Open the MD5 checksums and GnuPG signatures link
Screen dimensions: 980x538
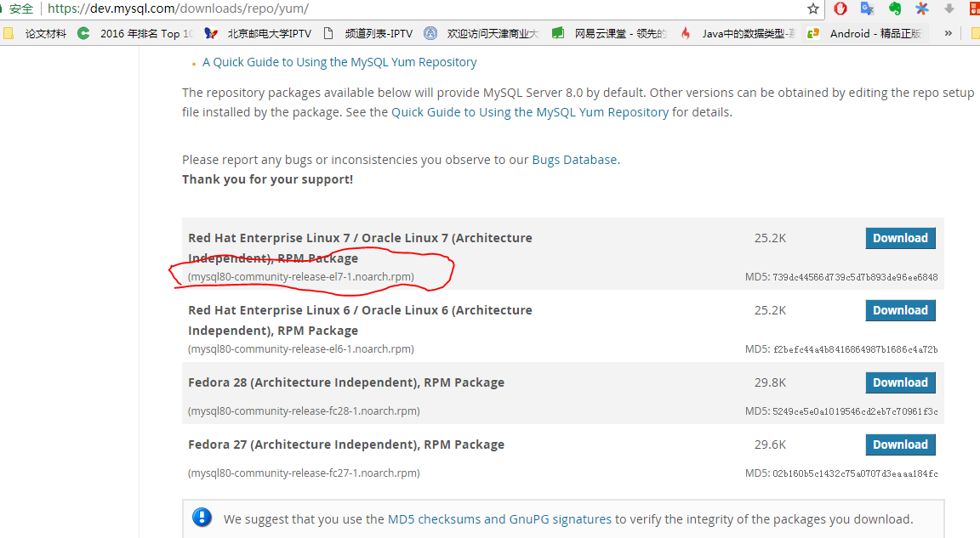point(499,519)
